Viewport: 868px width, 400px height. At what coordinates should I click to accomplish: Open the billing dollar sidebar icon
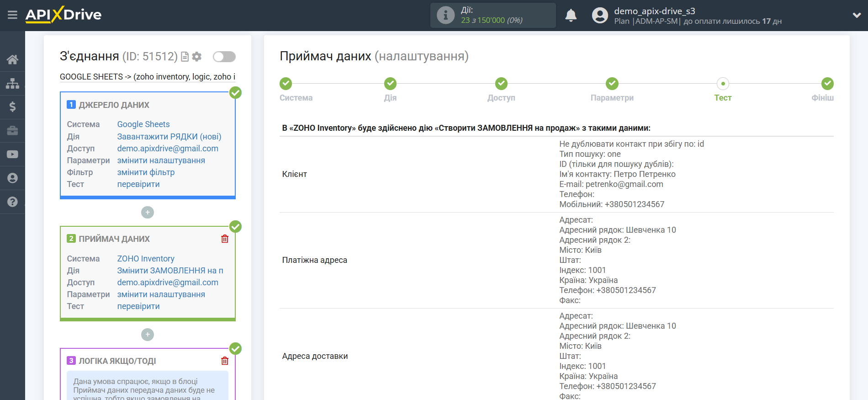(x=12, y=107)
